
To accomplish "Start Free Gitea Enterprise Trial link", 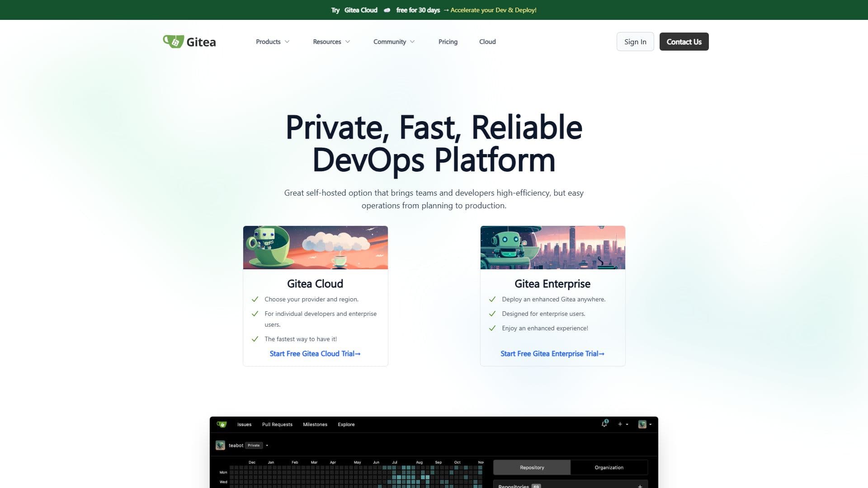I will (552, 353).
